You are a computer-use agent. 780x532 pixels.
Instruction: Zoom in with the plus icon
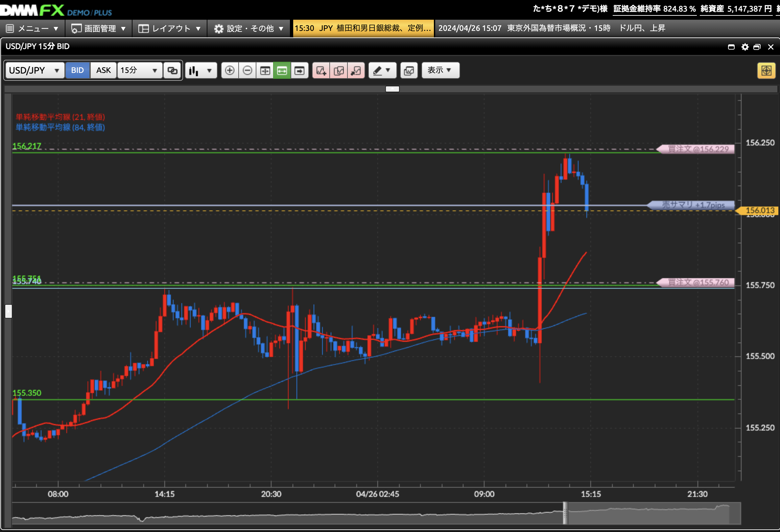point(230,70)
